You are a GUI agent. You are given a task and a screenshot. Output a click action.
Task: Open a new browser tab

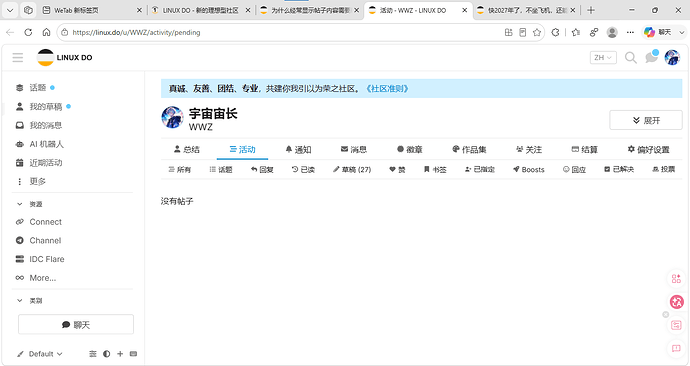coord(591,10)
